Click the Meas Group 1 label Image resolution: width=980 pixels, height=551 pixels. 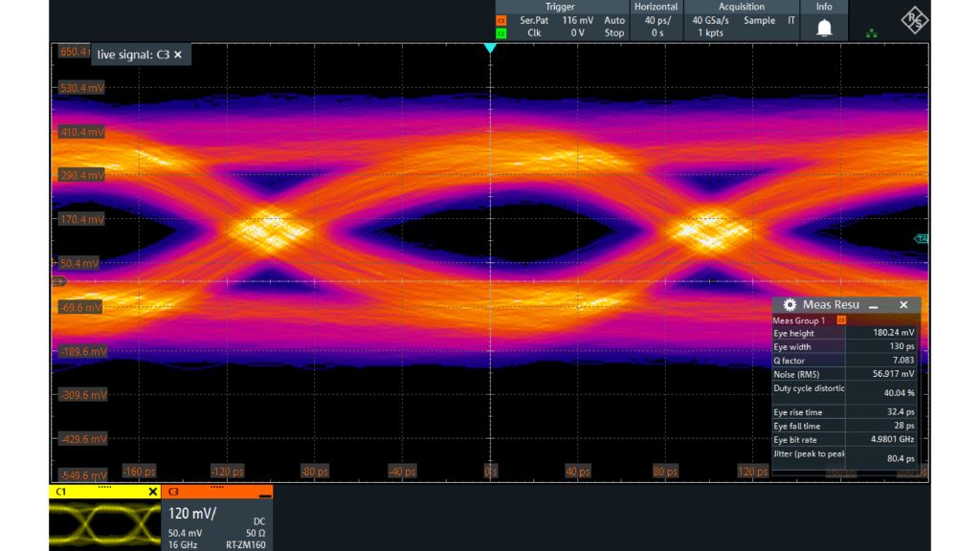(x=799, y=320)
